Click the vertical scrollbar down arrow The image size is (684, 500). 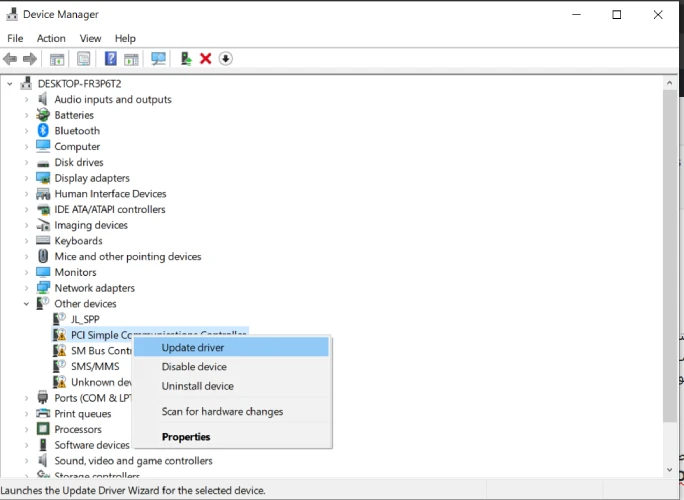[x=670, y=469]
